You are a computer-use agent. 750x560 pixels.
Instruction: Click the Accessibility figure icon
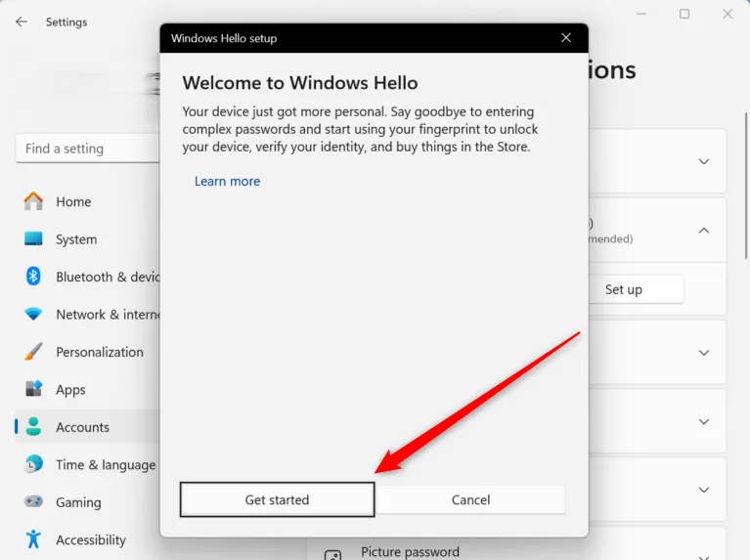coord(33,538)
